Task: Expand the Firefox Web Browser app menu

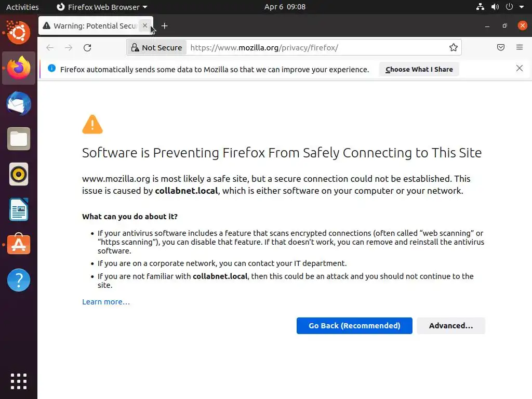Action: tap(102, 7)
